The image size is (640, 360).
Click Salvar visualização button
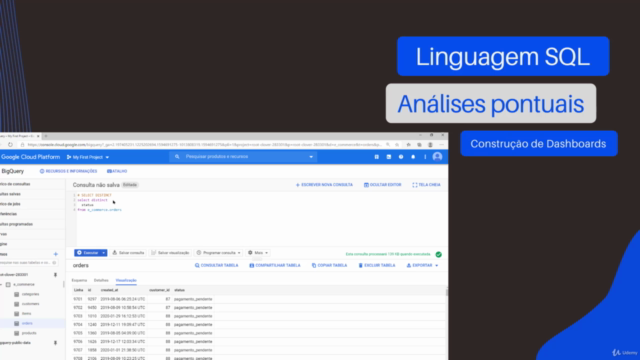pos(170,253)
